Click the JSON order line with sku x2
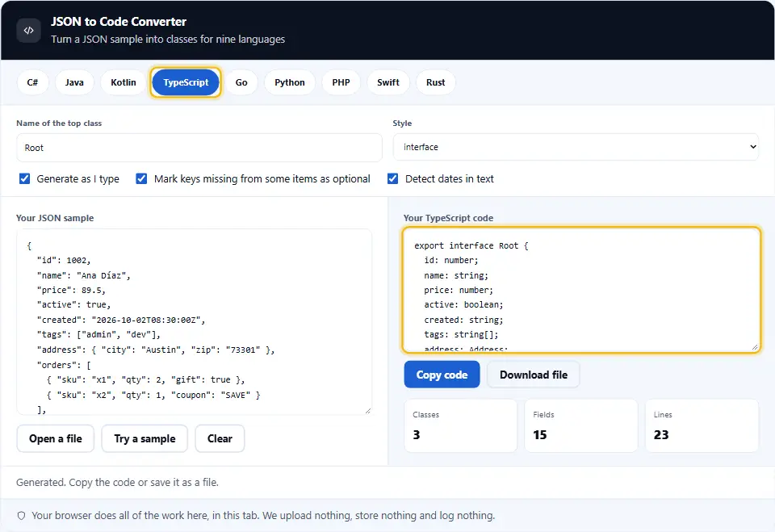 point(153,395)
